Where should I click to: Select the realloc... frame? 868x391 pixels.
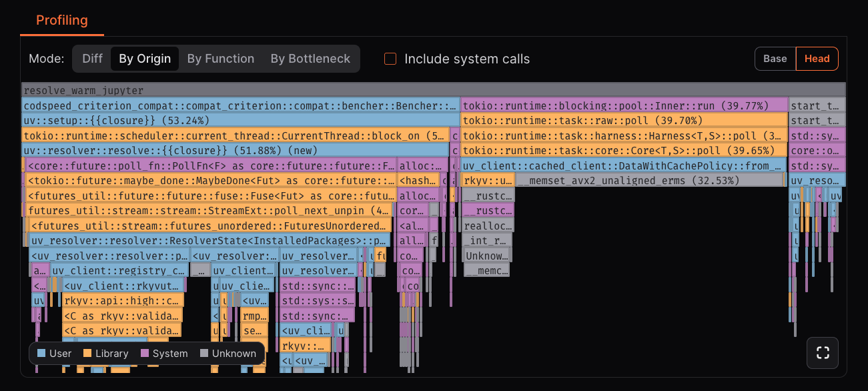pyautogui.click(x=488, y=226)
